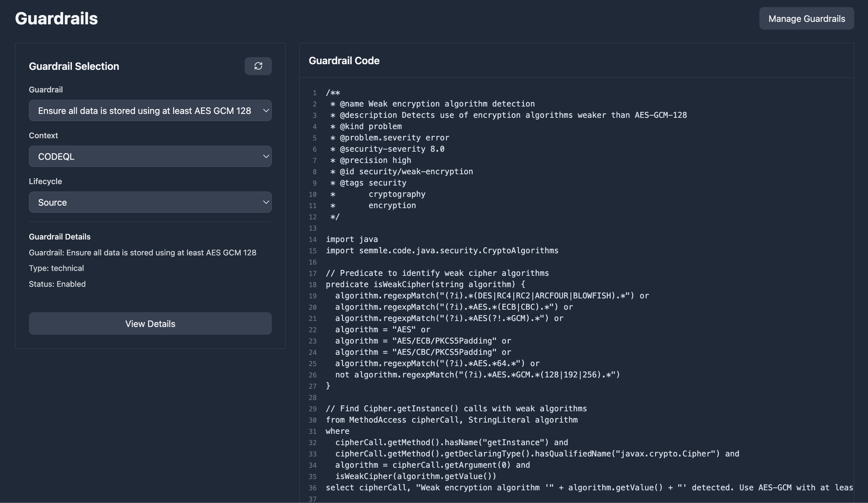
Task: Click the Manage Guardrails button
Action: 807,18
